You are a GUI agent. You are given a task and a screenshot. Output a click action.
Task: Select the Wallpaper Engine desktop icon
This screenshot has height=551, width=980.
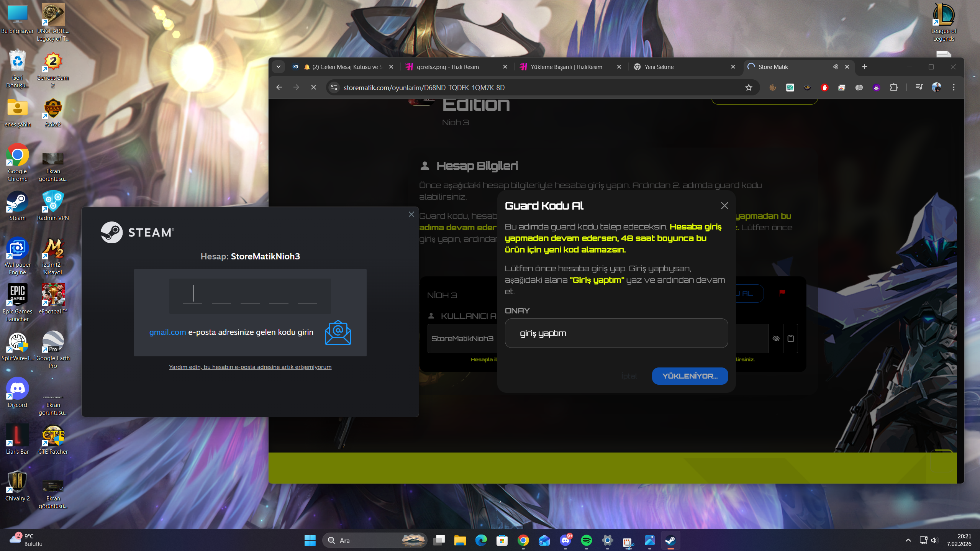point(17,257)
